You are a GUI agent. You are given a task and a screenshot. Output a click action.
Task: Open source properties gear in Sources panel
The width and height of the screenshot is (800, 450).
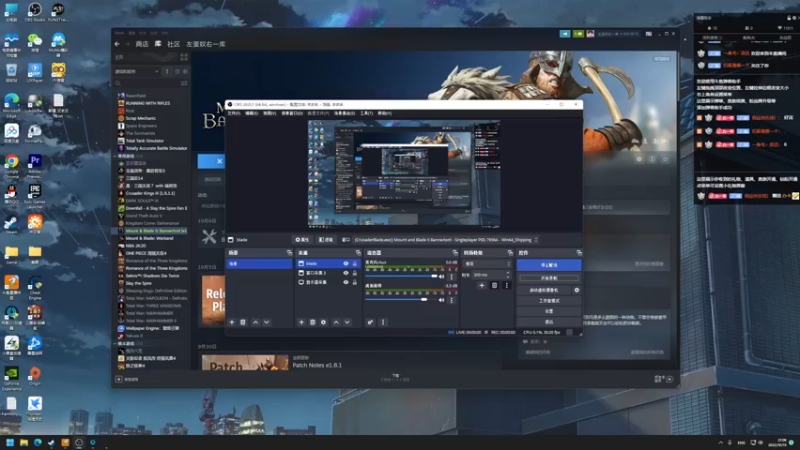click(x=323, y=322)
